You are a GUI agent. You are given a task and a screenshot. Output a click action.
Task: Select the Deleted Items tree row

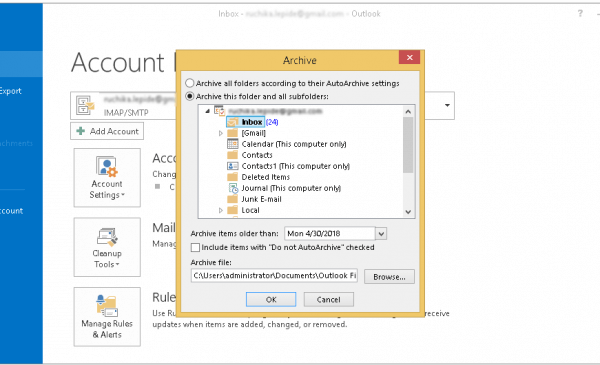click(266, 177)
